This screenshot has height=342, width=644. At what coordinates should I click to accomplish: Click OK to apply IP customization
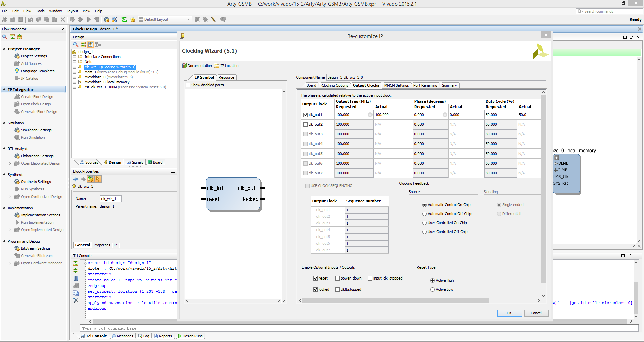[x=509, y=313]
